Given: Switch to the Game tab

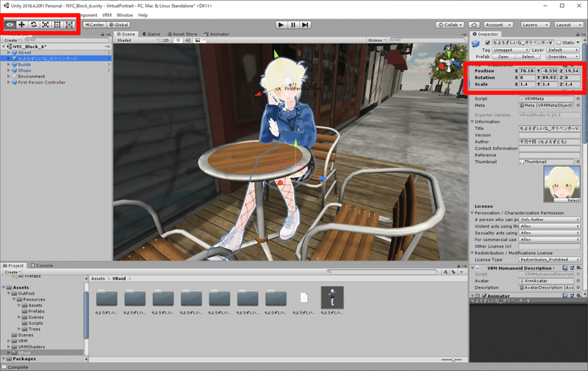Looking at the screenshot, I should (x=151, y=34).
